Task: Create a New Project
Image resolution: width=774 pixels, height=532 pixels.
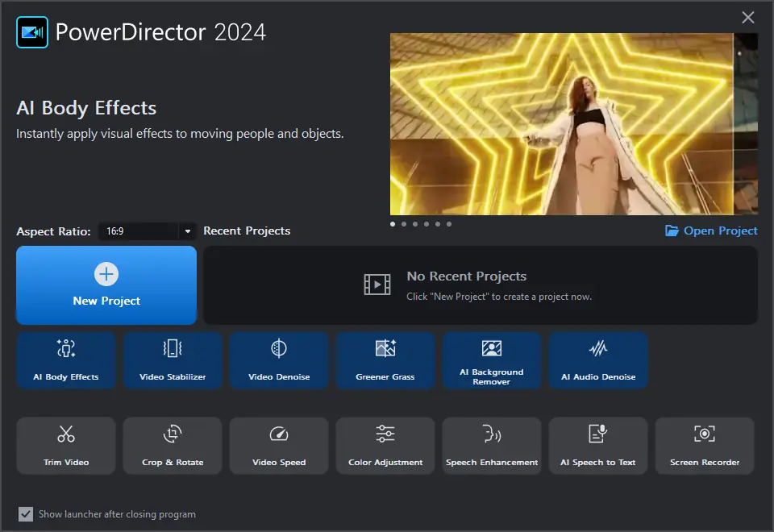Action: tap(106, 285)
